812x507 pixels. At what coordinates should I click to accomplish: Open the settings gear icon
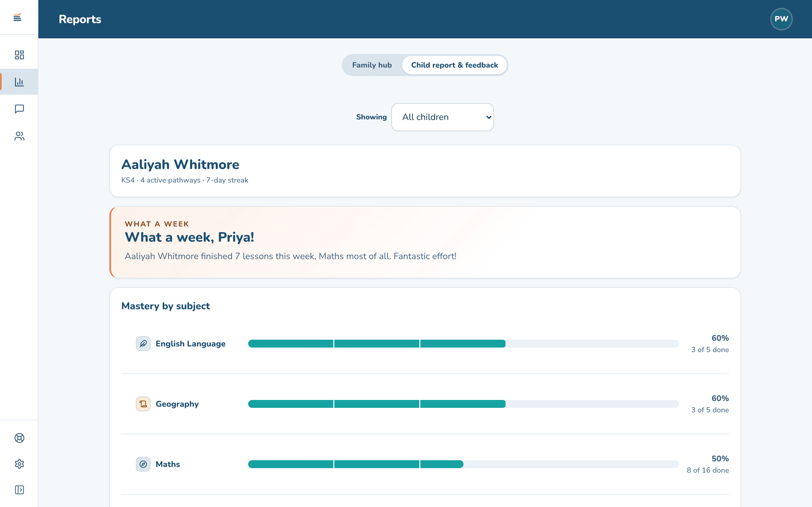point(19,464)
